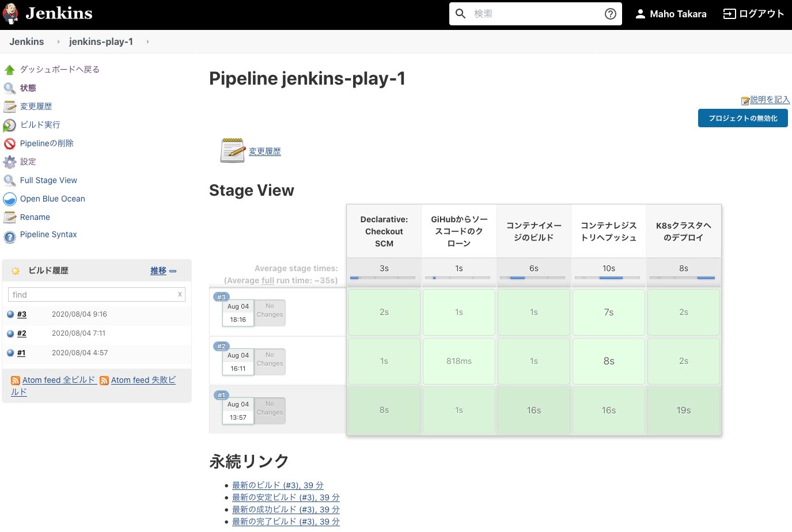Click the logout arrow icon

click(x=729, y=14)
